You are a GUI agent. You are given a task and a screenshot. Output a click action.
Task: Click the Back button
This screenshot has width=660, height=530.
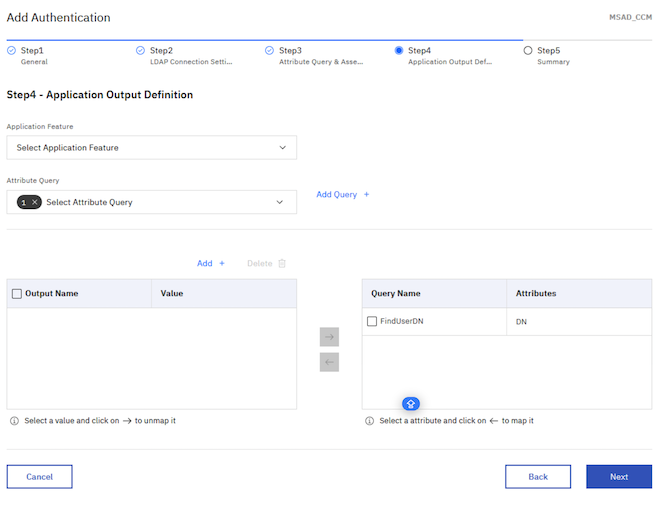pyautogui.click(x=538, y=477)
